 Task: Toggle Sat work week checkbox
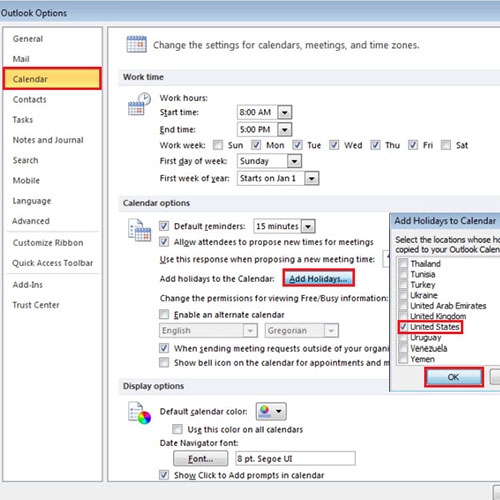[x=446, y=145]
